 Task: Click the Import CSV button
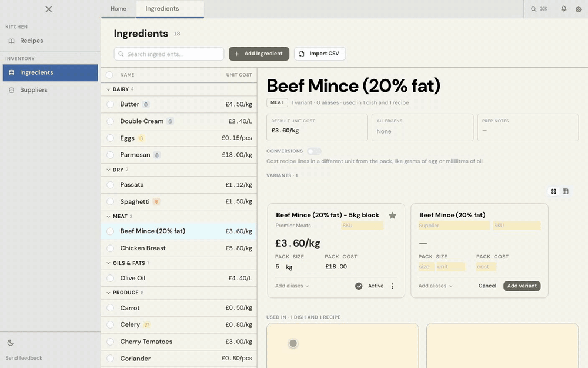tap(319, 54)
